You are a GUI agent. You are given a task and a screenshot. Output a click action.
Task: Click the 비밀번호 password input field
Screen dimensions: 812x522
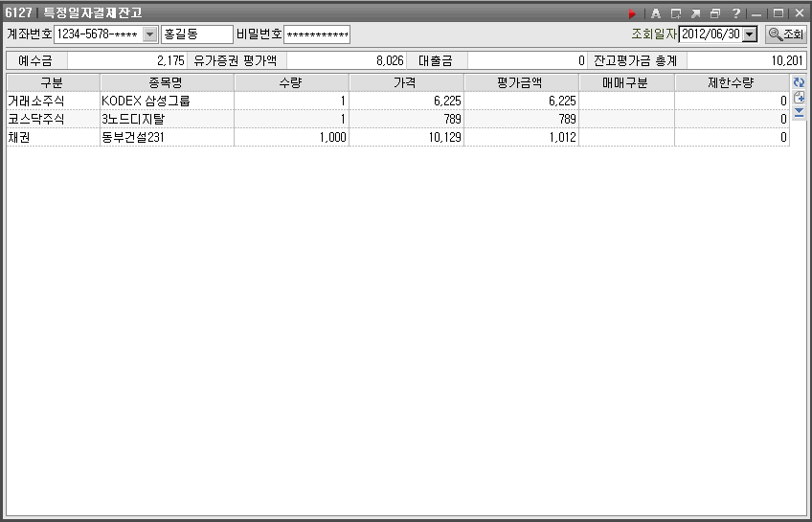coord(317,34)
